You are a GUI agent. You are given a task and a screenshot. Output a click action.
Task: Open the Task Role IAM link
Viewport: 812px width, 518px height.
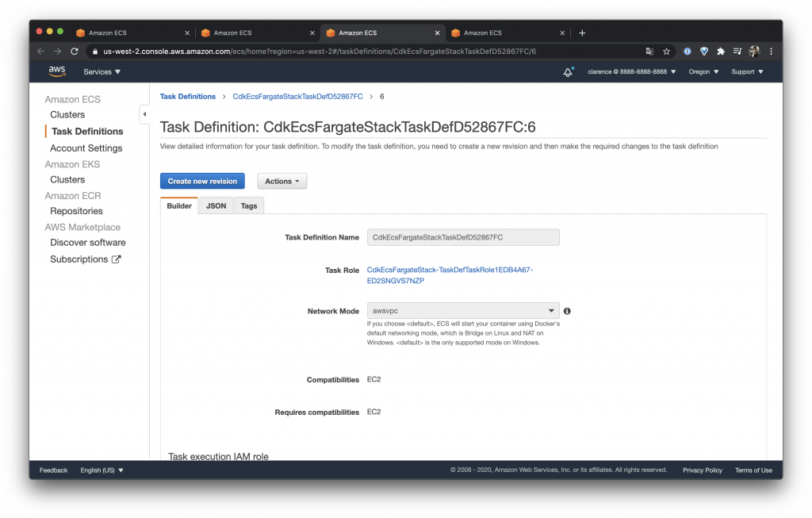click(450, 275)
